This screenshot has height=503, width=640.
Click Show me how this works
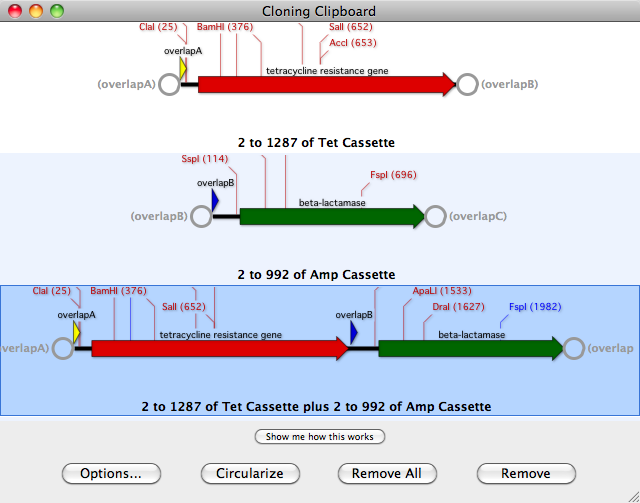320,436
